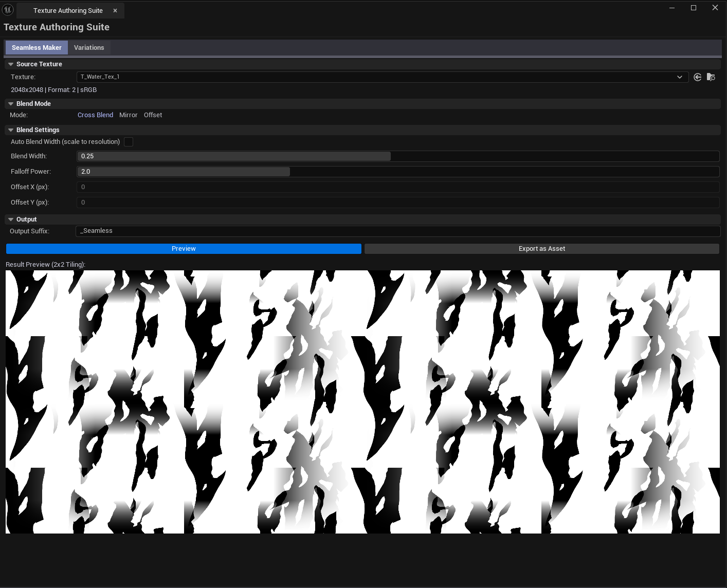This screenshot has width=727, height=588.
Task: Click the Offset Y (px) field
Action: (x=398, y=203)
